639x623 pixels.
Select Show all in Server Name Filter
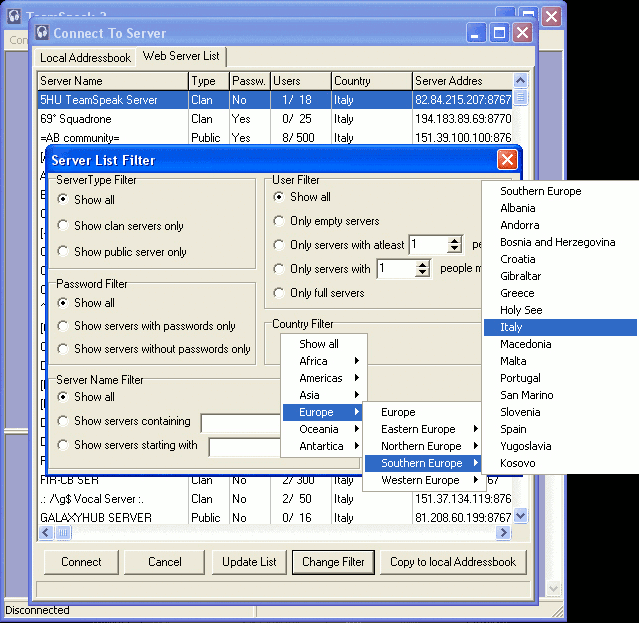86,397
